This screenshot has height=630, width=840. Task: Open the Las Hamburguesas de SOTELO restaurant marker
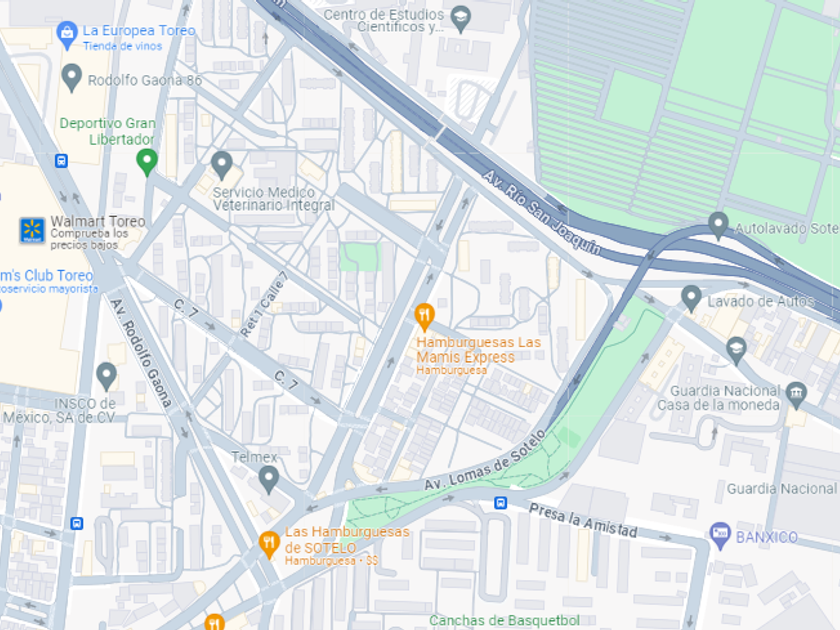click(x=269, y=545)
